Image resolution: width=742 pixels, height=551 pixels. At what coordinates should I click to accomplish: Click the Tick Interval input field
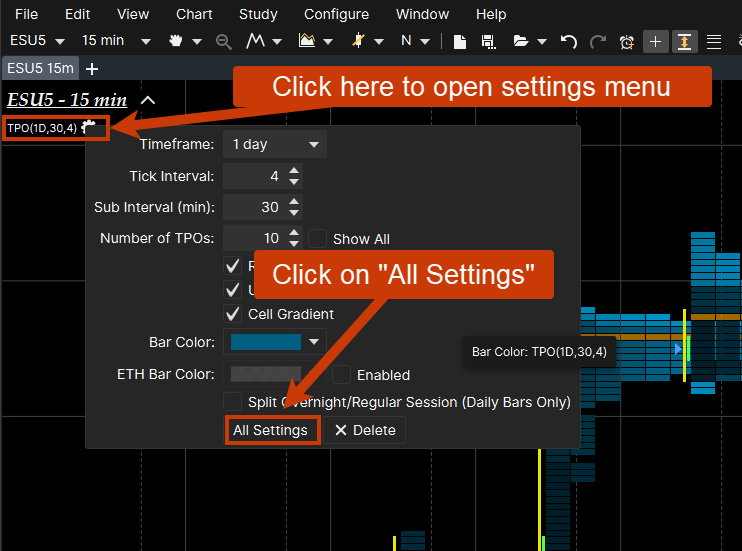pyautogui.click(x=254, y=177)
